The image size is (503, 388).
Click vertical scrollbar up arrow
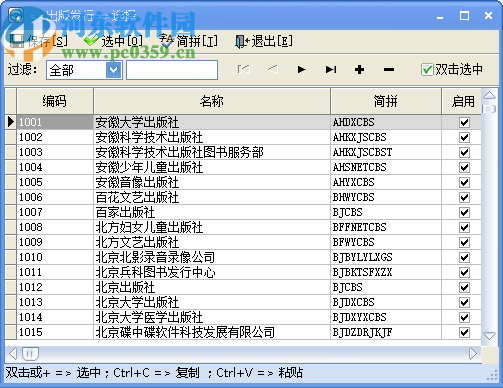point(489,96)
